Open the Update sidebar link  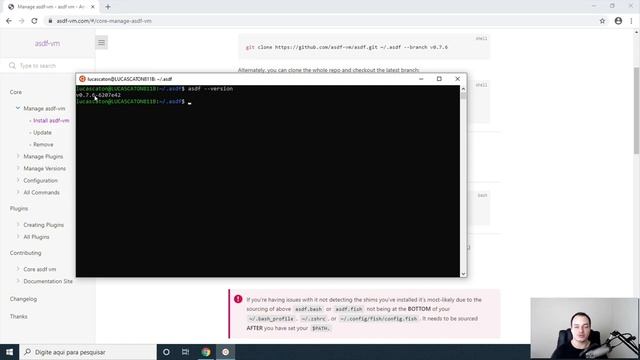coord(42,133)
